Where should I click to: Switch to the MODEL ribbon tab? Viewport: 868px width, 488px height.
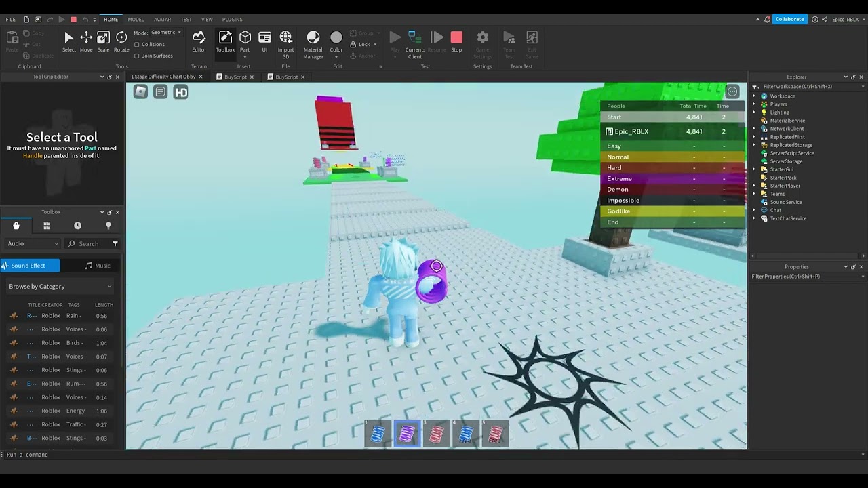pyautogui.click(x=136, y=19)
